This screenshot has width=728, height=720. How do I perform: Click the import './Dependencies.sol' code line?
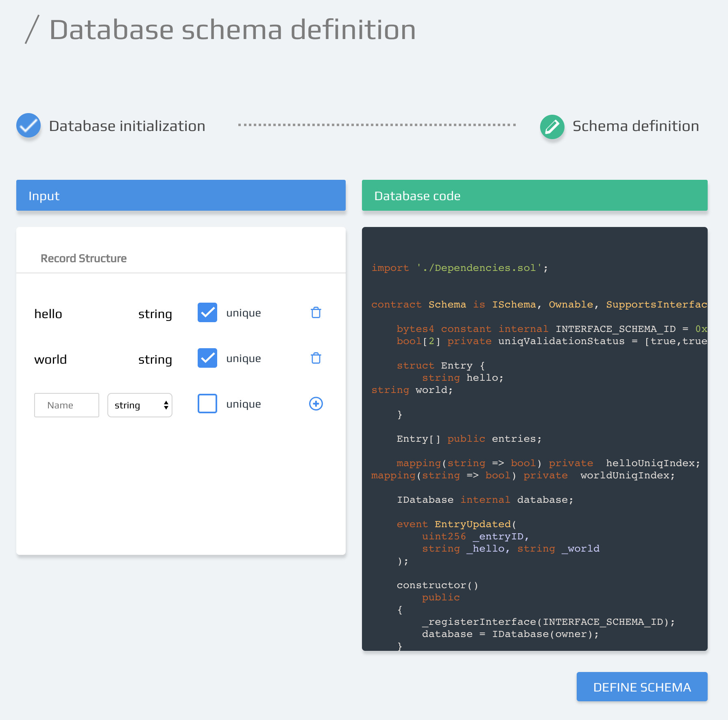pos(460,268)
